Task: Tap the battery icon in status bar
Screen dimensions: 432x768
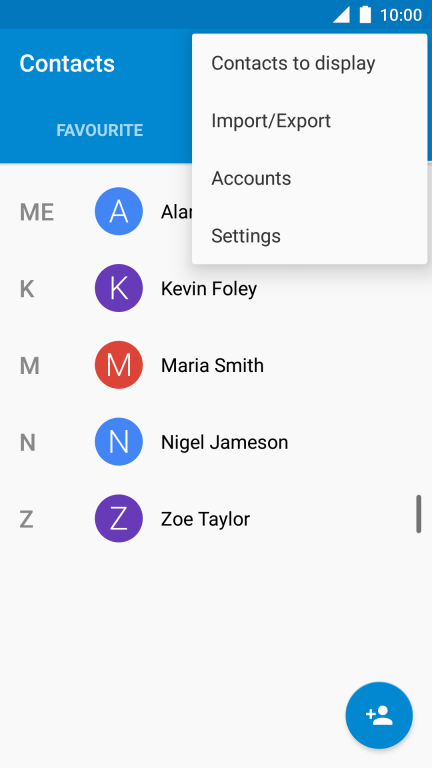Action: coord(365,15)
